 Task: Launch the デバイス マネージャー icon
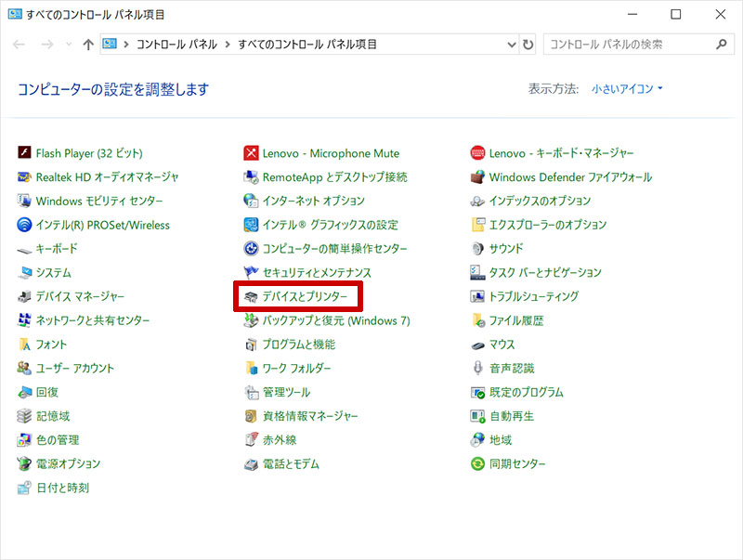coord(24,296)
